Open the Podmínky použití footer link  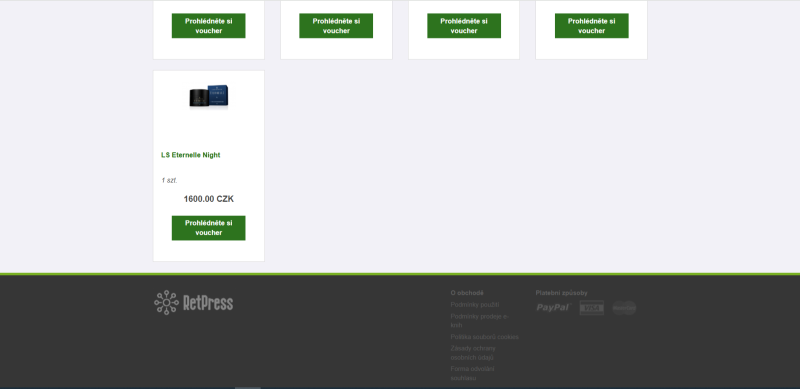coord(474,305)
